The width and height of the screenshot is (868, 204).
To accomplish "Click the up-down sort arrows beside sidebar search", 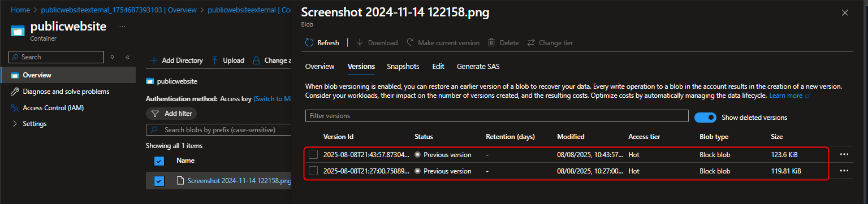I will pos(113,57).
